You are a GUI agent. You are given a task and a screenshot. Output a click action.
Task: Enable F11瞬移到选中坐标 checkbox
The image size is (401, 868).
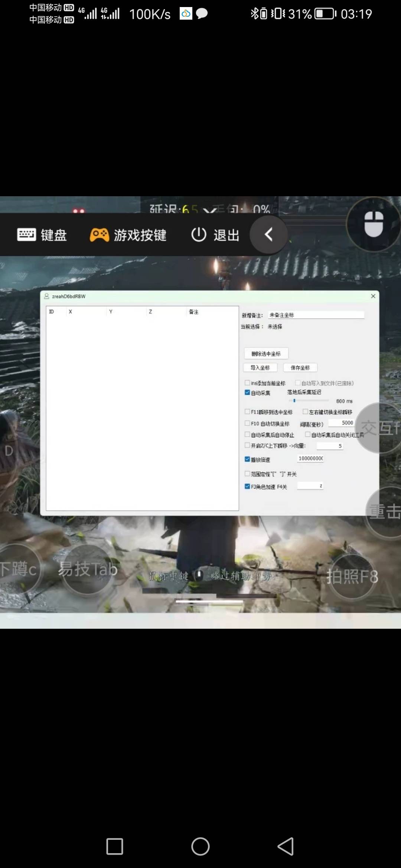click(247, 412)
